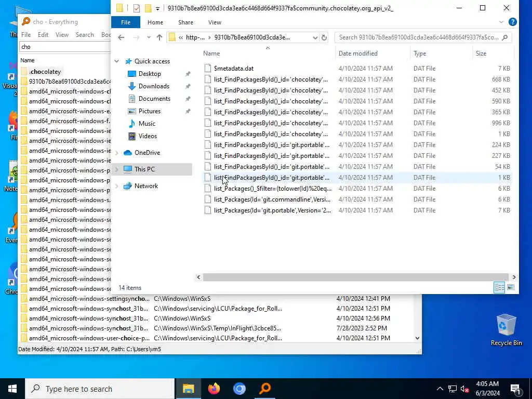
Task: Open Pictures in navigation pane
Action: [149, 111]
